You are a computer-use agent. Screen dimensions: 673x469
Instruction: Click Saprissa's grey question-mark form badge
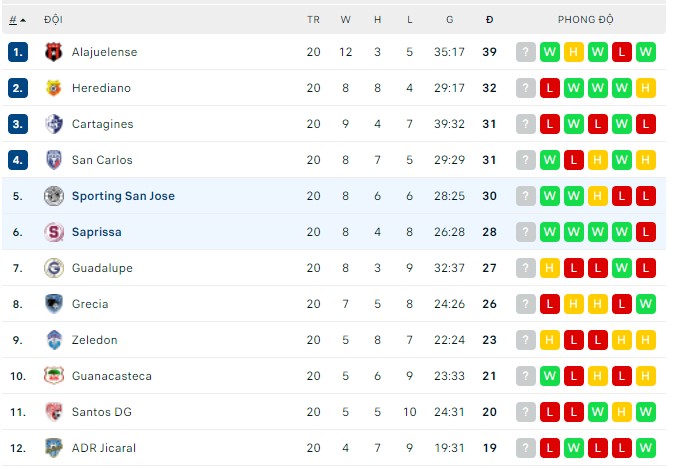click(x=525, y=232)
